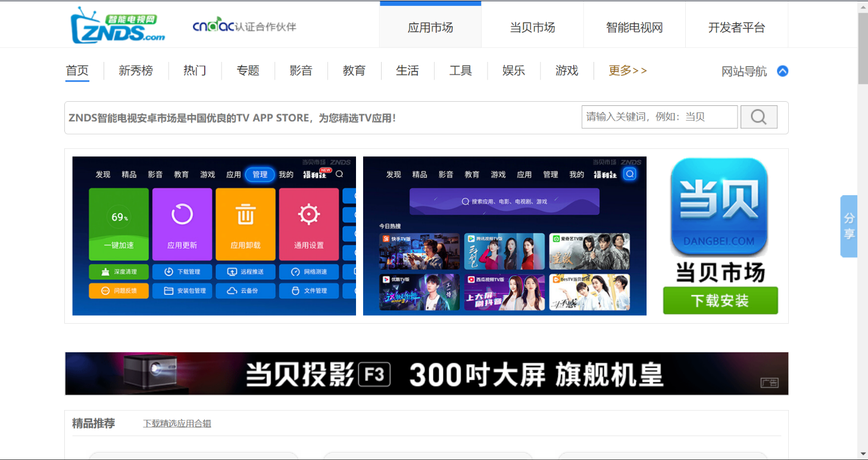868x460 pixels.
Task: Open the 下载精选应用合辑 link
Action: pyautogui.click(x=177, y=424)
